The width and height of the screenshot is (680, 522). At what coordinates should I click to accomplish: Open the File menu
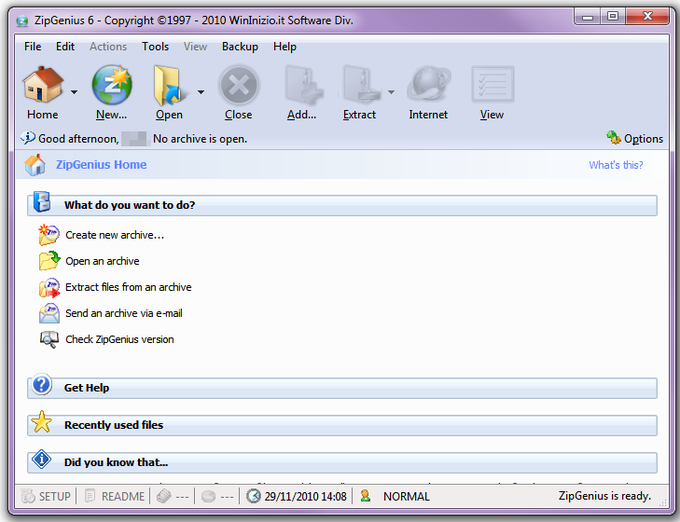pyautogui.click(x=33, y=46)
